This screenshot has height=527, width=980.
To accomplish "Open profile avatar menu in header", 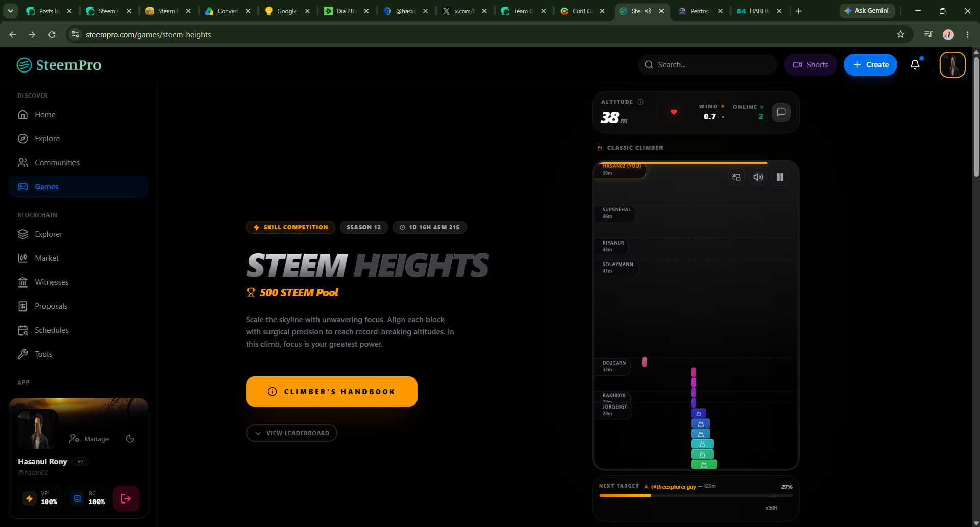I will click(952, 65).
